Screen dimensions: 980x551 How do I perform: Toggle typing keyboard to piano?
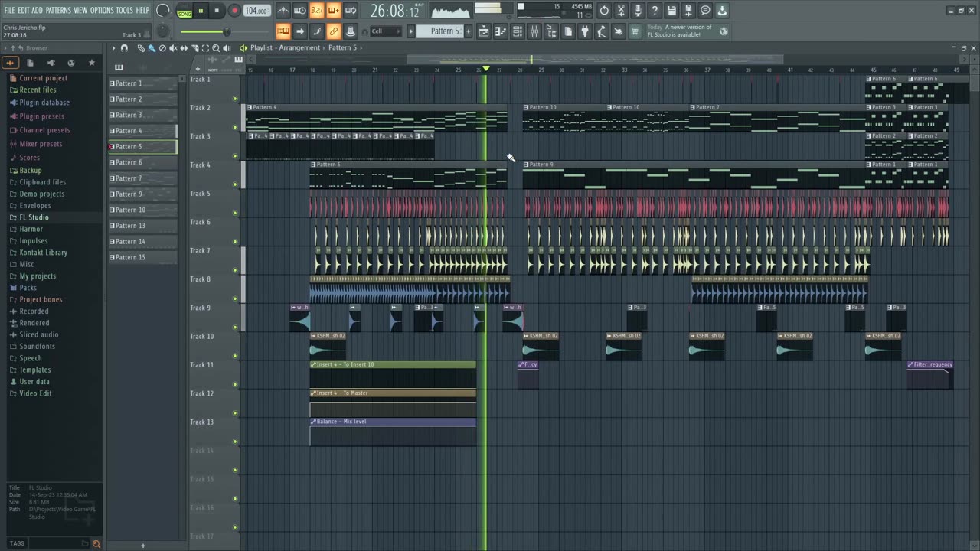pyautogui.click(x=283, y=31)
